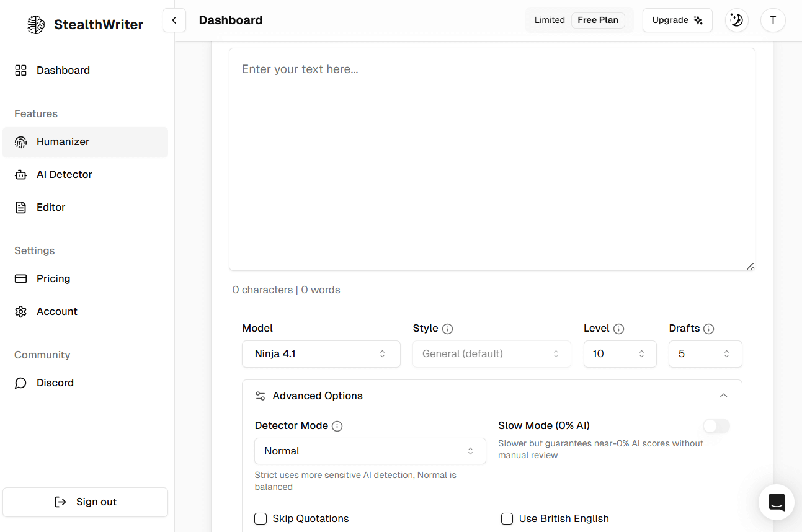The width and height of the screenshot is (802, 532).
Task: Open AI Detector from the sidebar
Action: (85, 175)
